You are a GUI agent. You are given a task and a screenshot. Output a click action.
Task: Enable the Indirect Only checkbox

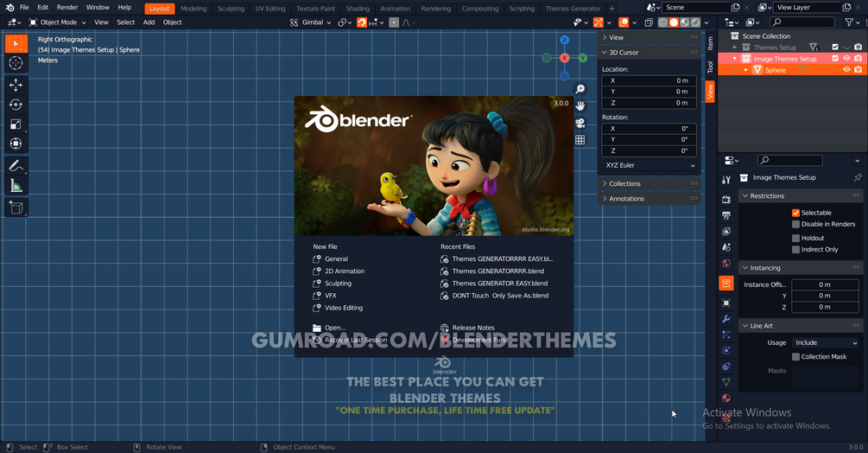[795, 250]
